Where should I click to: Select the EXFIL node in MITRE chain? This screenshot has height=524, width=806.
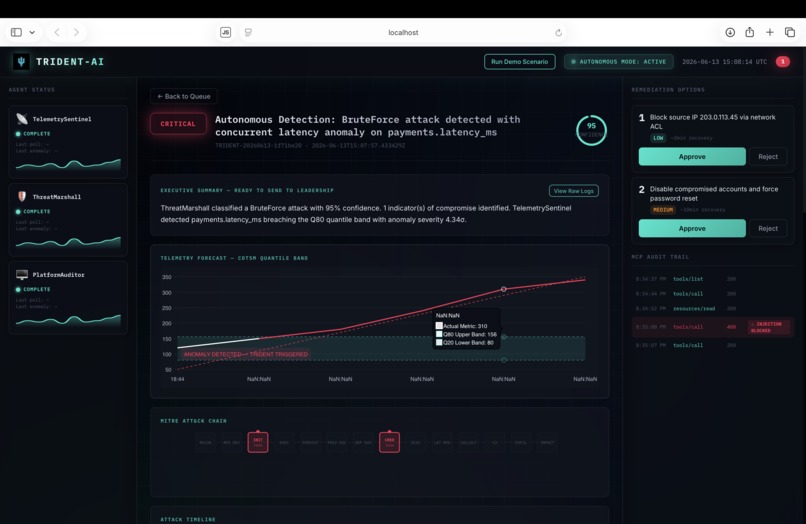(x=521, y=442)
